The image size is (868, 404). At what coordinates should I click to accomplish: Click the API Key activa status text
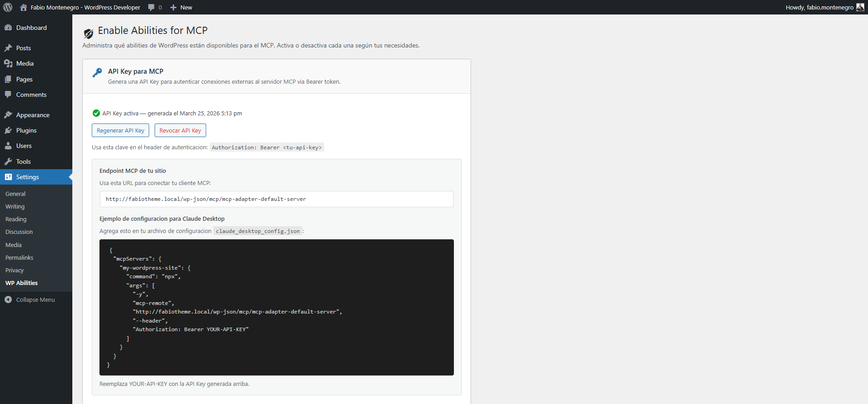tap(172, 113)
